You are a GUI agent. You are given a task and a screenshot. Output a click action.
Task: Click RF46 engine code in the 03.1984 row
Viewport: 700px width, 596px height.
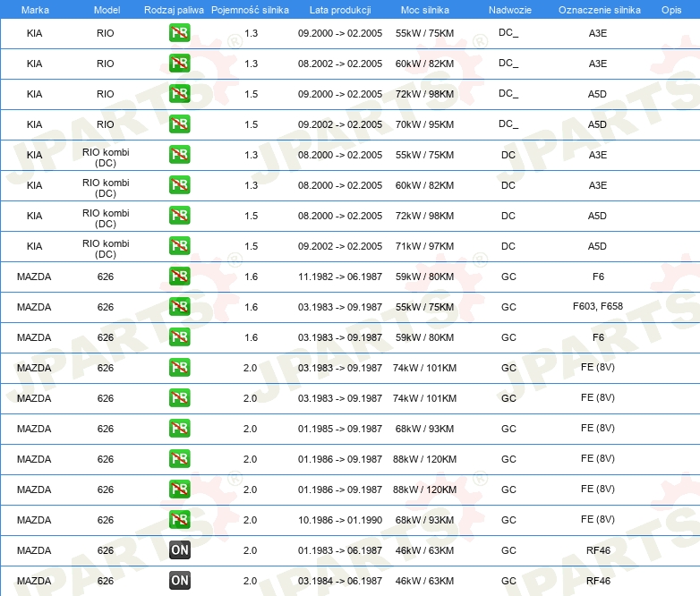(x=598, y=581)
